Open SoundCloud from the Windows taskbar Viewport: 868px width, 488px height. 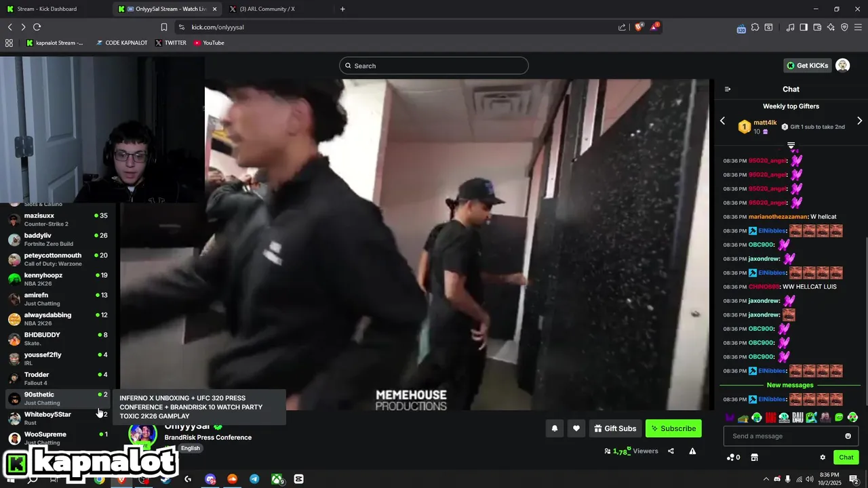(x=232, y=479)
